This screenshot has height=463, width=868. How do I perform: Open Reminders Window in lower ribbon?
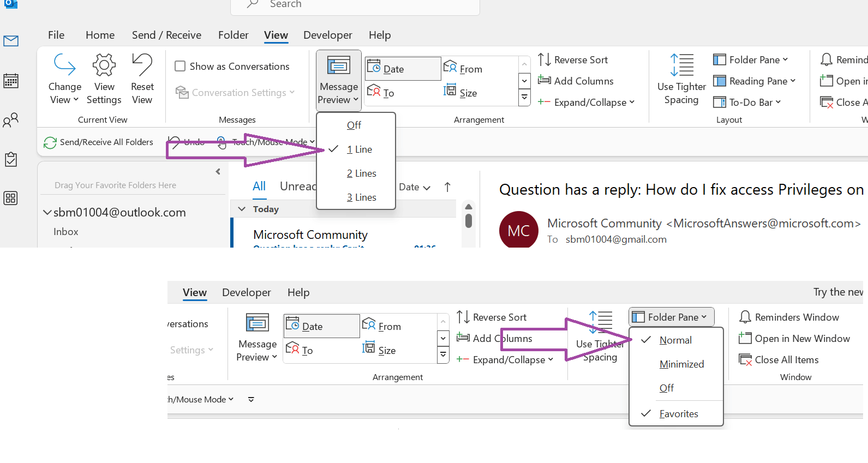(x=789, y=317)
